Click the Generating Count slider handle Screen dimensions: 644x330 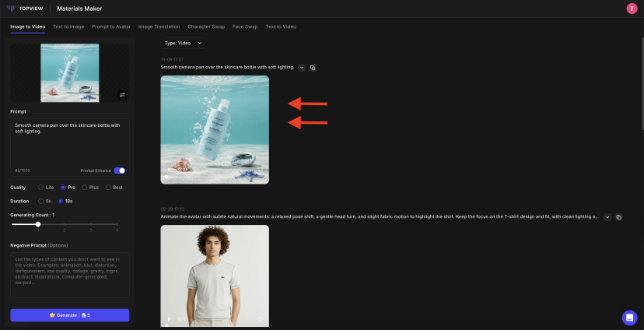click(38, 224)
